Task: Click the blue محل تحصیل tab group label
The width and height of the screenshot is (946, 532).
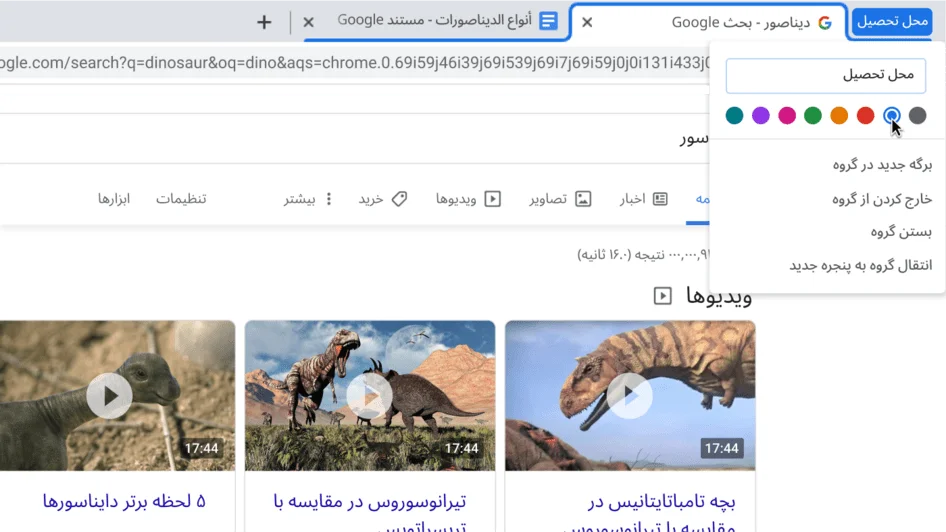Action: (x=892, y=22)
